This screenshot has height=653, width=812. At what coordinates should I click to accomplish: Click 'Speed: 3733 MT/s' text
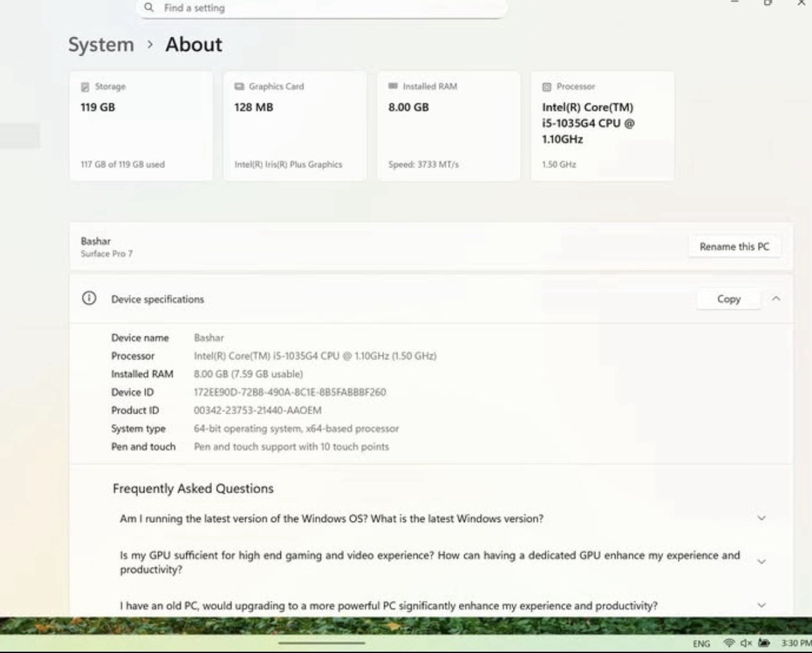click(423, 164)
